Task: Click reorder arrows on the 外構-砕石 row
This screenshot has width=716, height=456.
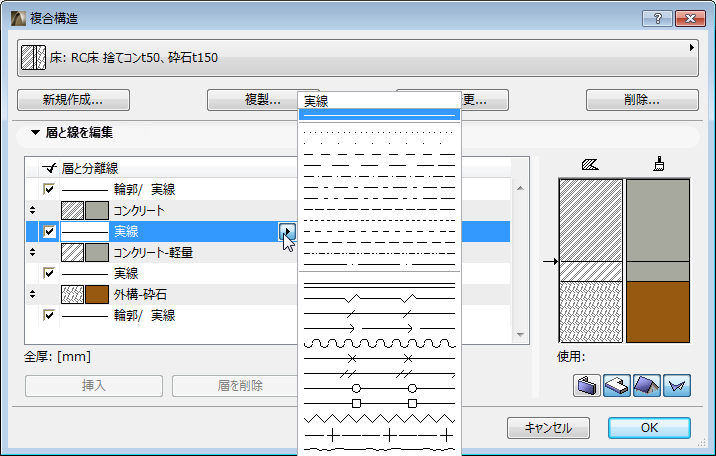Action: tap(32, 294)
